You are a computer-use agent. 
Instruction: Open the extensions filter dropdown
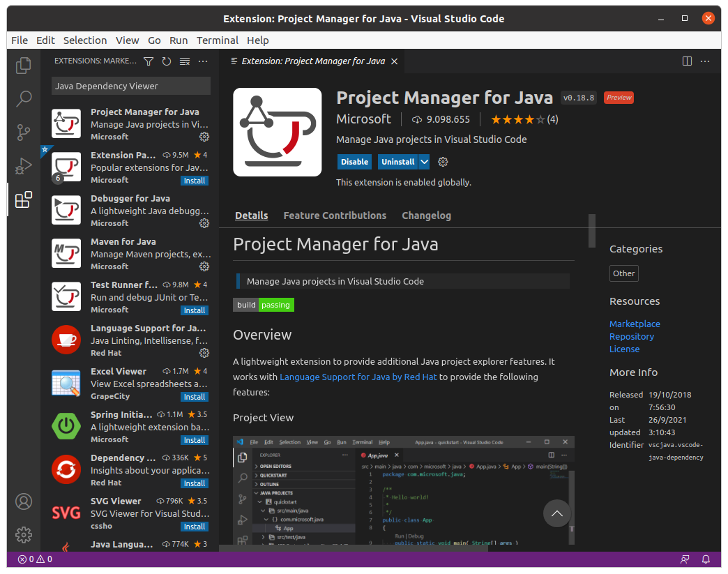[148, 61]
